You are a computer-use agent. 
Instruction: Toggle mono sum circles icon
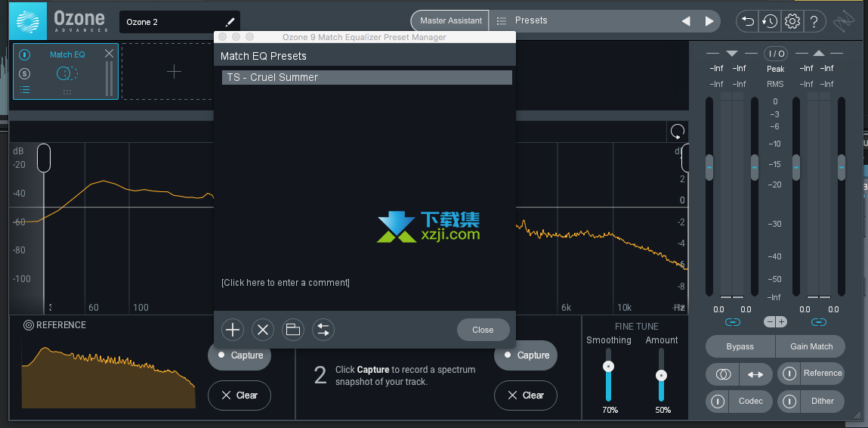722,374
